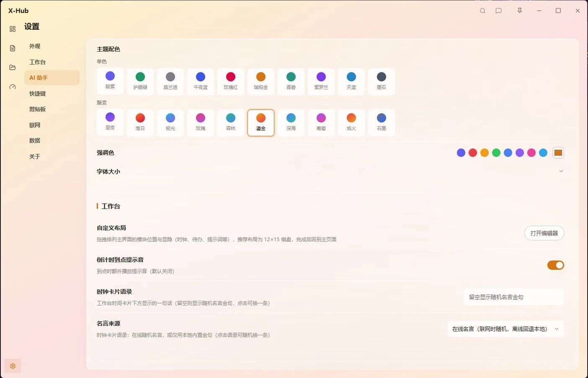
Task: Apply the 落日 gradient theme
Action: (140, 123)
